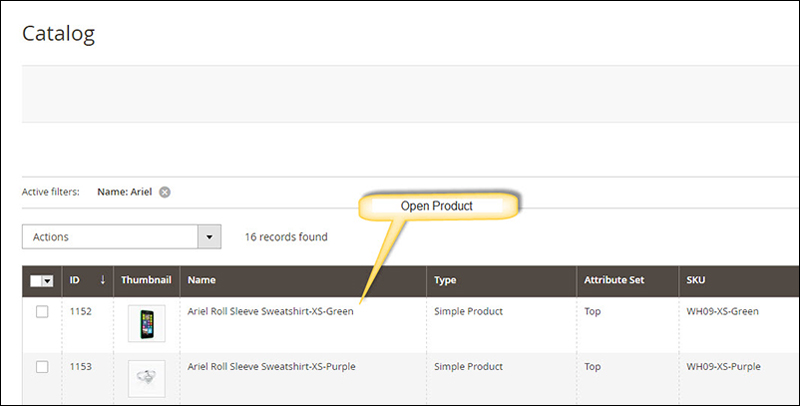
Task: Sort by the Type column header
Action: point(445,280)
